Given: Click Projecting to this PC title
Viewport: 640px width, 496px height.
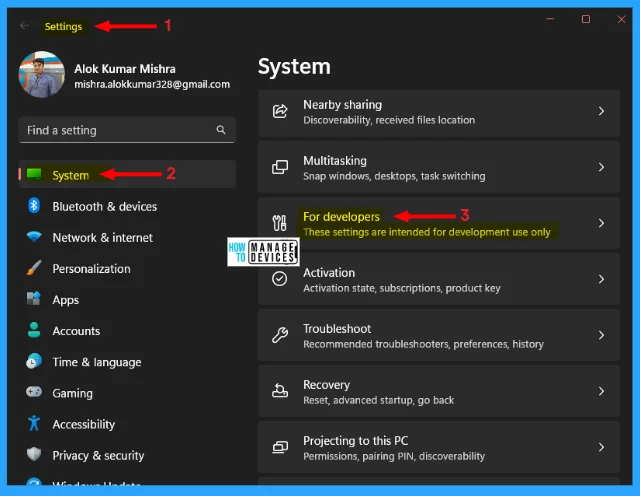Looking at the screenshot, I should click(x=356, y=441).
